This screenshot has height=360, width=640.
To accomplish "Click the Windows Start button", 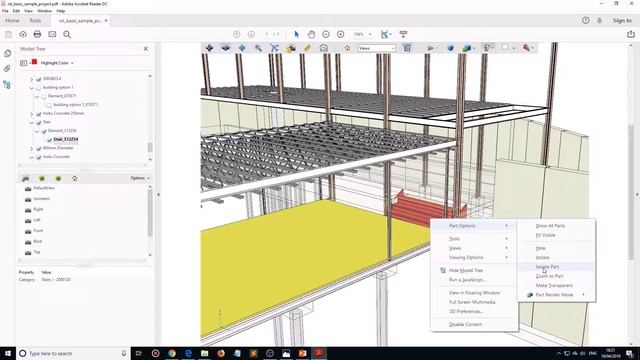I will [x=8, y=353].
